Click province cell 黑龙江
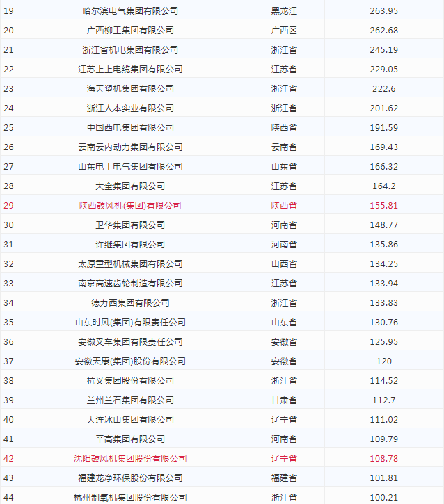444x504 pixels. pos(284,11)
